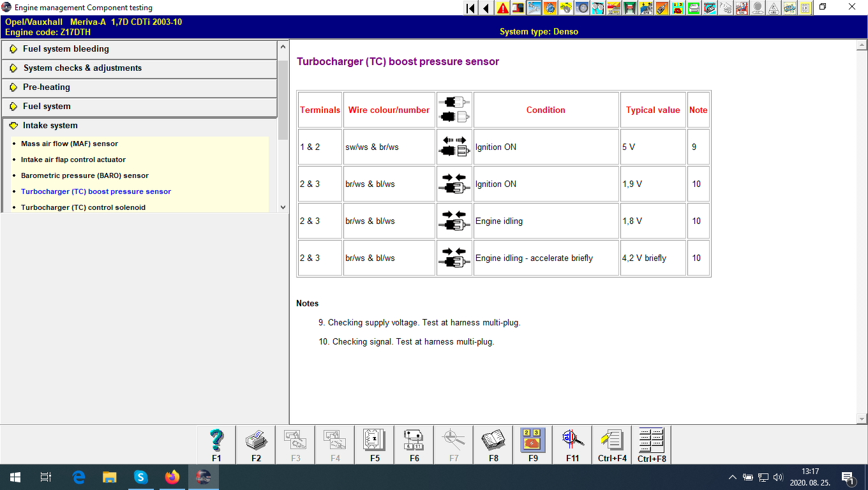Click the back arrow icon in top toolbar

point(486,8)
